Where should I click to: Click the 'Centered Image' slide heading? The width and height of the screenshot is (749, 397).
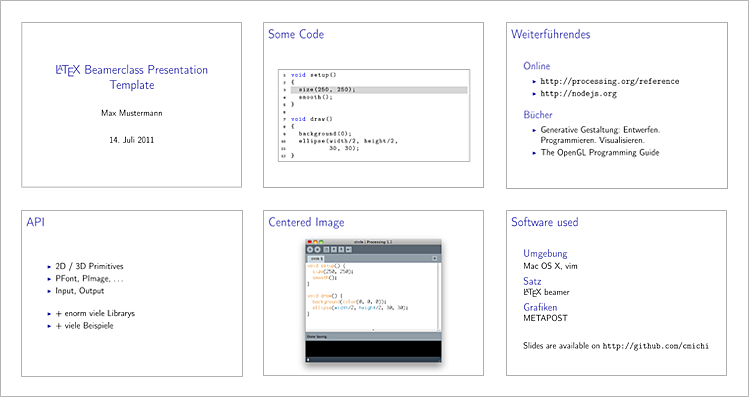(306, 223)
